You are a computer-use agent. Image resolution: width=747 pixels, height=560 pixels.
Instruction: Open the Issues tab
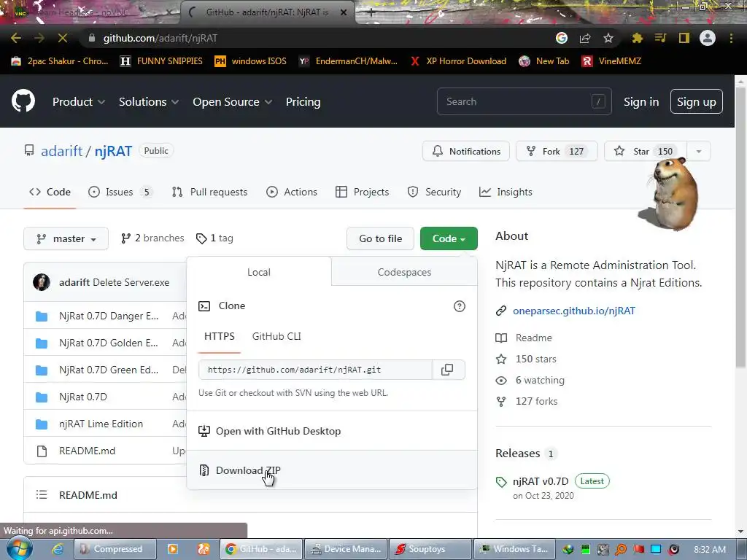point(120,192)
